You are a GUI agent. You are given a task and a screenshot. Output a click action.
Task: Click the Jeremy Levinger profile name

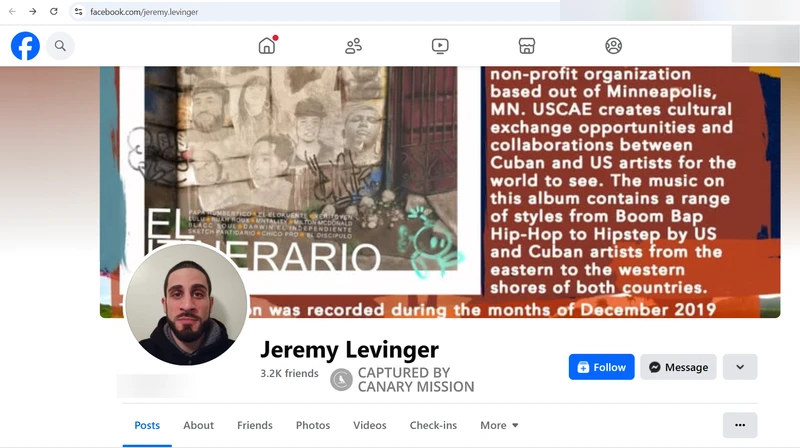point(349,350)
